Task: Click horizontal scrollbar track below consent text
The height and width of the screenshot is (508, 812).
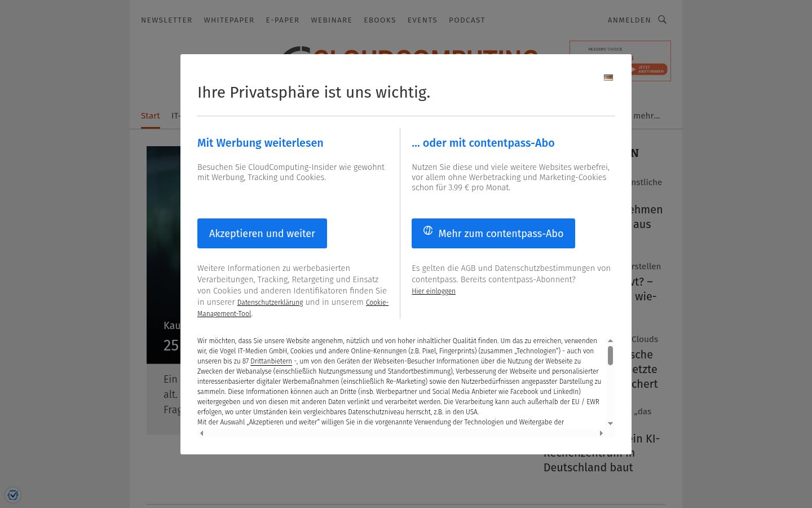Action: click(401, 433)
